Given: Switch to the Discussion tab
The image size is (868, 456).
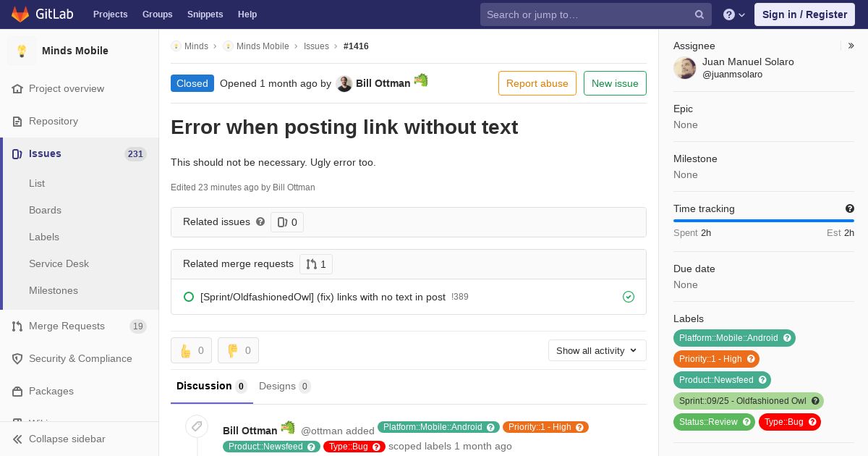Looking at the screenshot, I should tap(211, 387).
